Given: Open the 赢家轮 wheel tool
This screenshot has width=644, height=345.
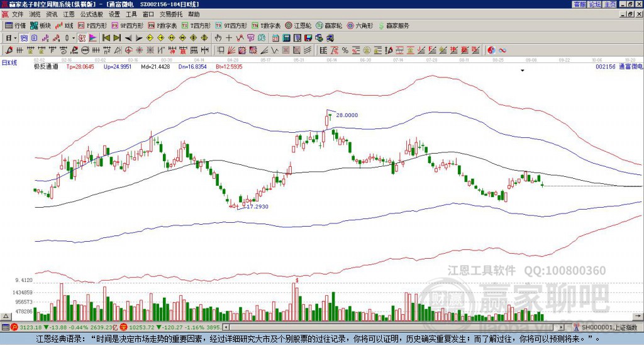Looking at the screenshot, I should [x=329, y=25].
